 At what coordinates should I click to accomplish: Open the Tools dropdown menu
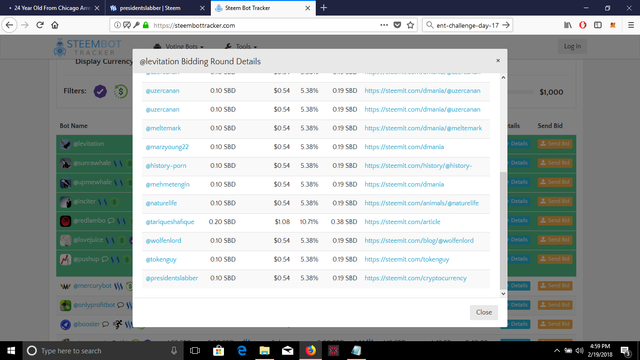[241, 47]
